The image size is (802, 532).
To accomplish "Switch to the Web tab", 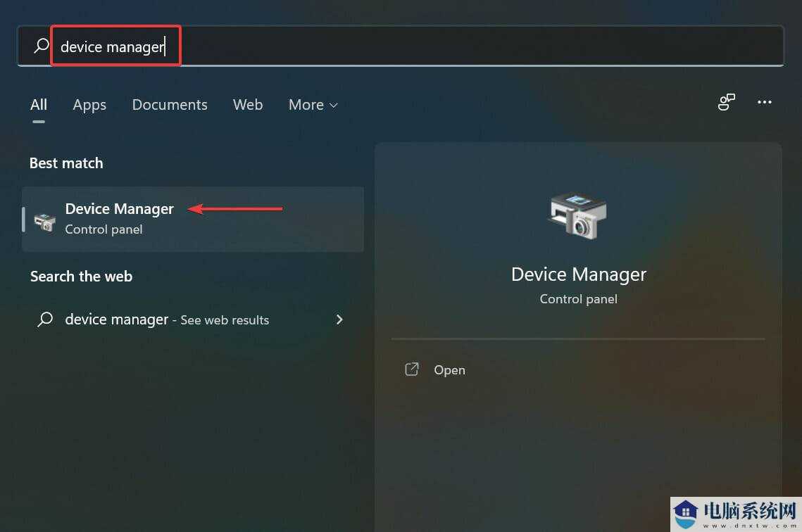I will point(248,105).
